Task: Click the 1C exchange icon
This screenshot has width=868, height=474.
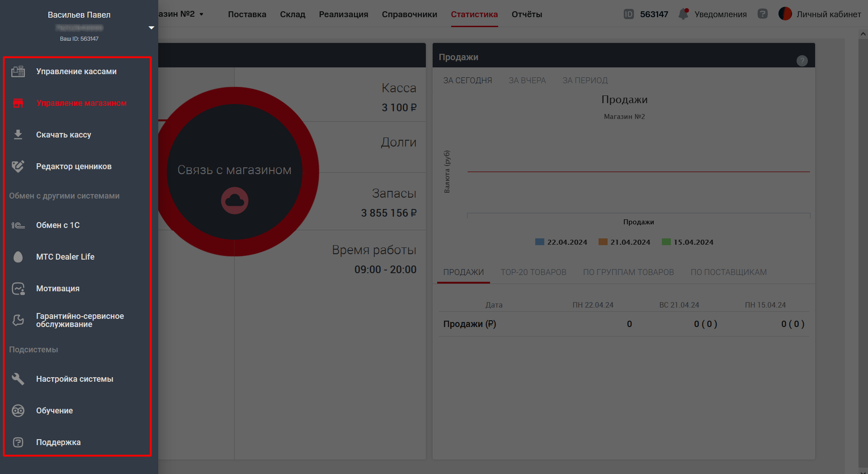Action: pos(18,225)
